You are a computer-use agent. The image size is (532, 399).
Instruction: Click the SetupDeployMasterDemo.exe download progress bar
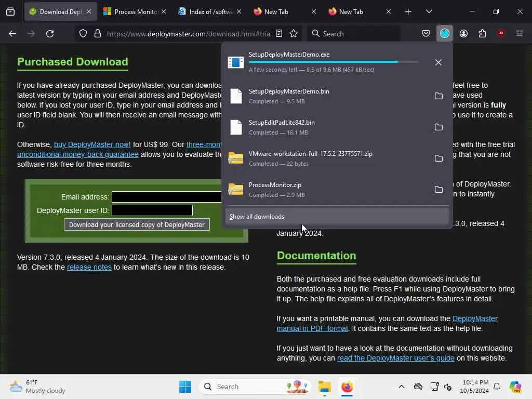(334, 62)
